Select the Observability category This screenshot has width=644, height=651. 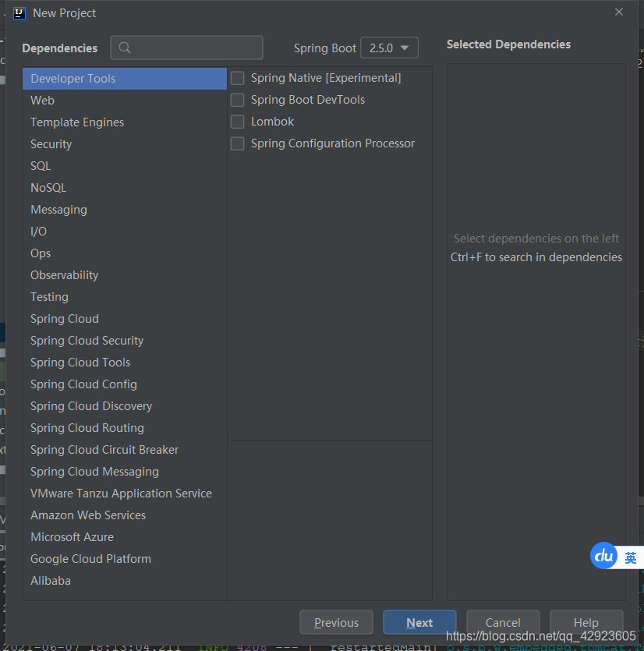[x=125, y=275]
